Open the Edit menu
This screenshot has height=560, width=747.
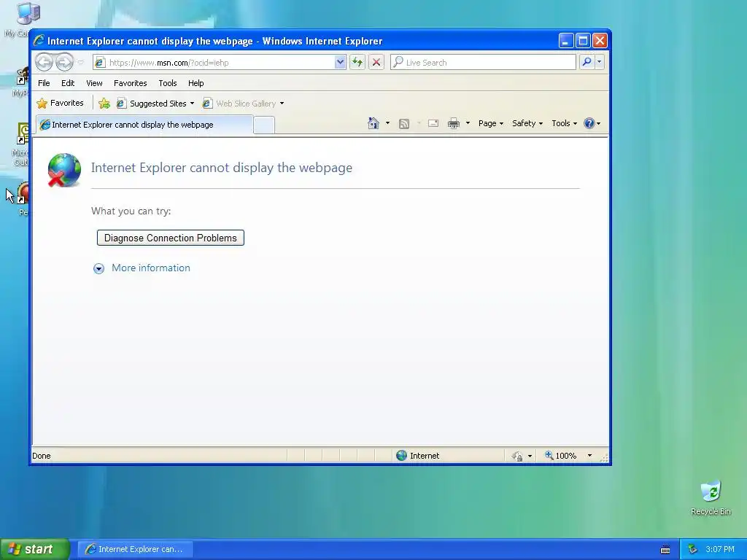click(68, 83)
